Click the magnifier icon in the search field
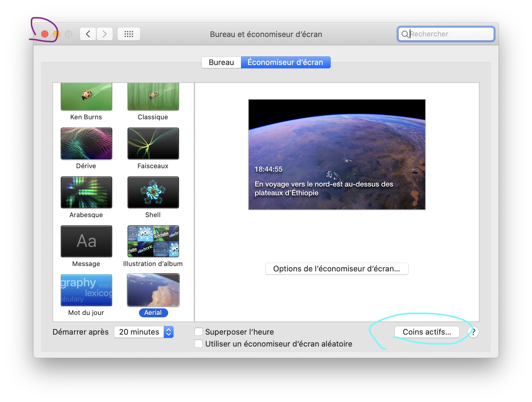The height and width of the screenshot is (402, 532). point(405,34)
